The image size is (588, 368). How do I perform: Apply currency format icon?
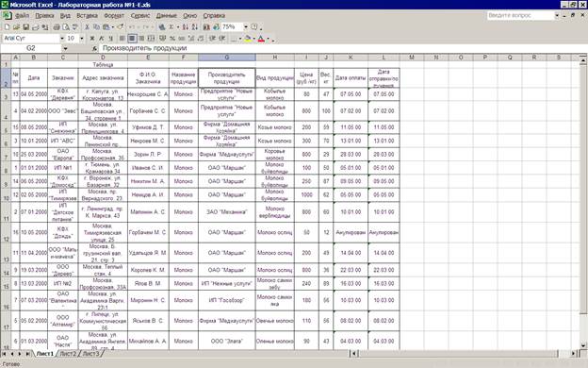tap(163, 39)
